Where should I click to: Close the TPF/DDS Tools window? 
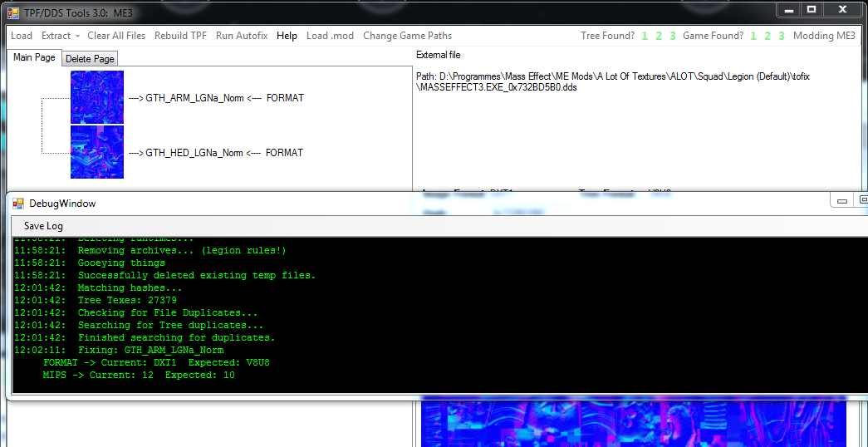coord(842,9)
